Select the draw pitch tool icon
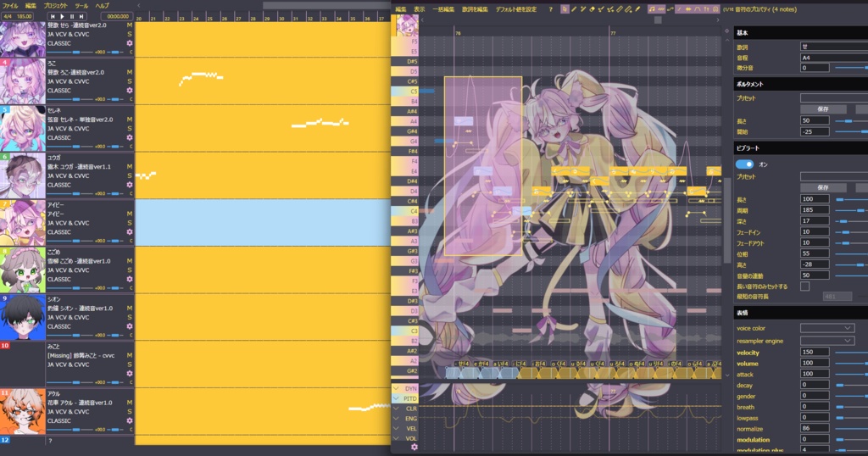 pyautogui.click(x=601, y=8)
